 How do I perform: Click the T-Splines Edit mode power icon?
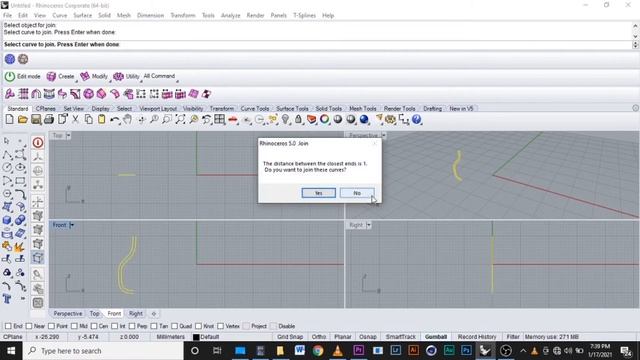click(10, 76)
